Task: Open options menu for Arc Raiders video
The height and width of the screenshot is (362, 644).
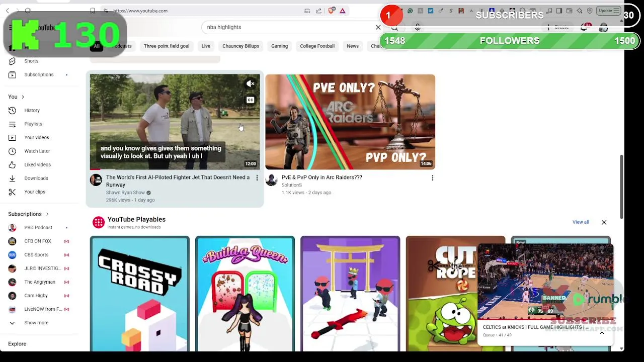Action: click(432, 178)
